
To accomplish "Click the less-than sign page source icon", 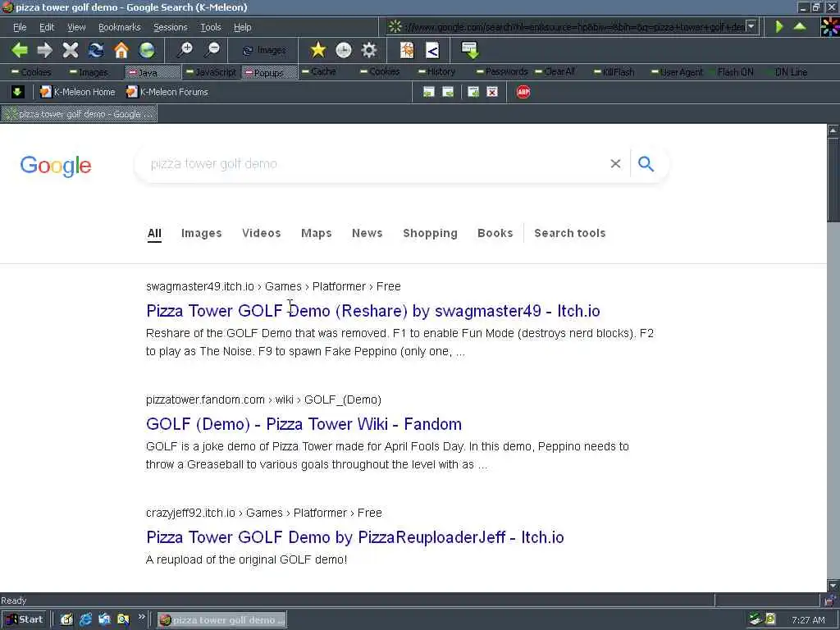I will (432, 50).
